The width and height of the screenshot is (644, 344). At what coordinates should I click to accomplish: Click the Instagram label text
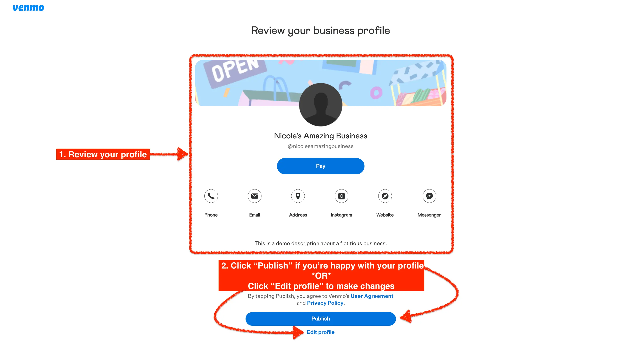pyautogui.click(x=342, y=215)
